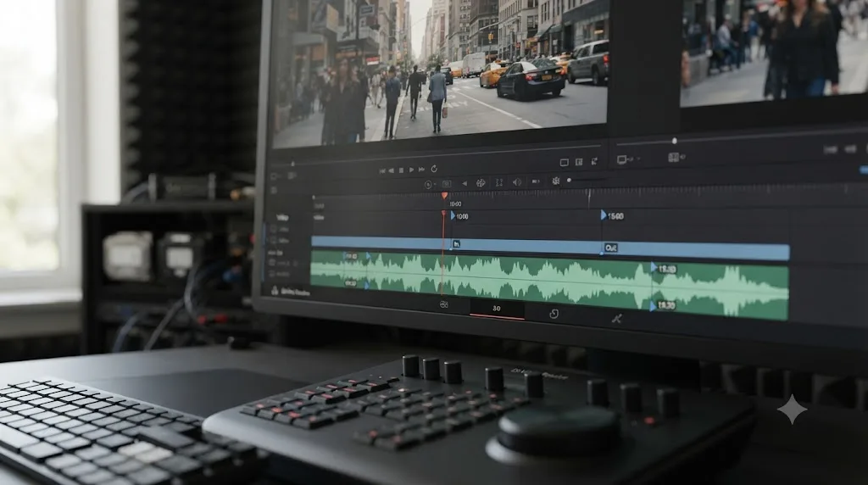Open the gear timeline settings icon
Viewport: 868px width, 485px height.
tap(556, 181)
